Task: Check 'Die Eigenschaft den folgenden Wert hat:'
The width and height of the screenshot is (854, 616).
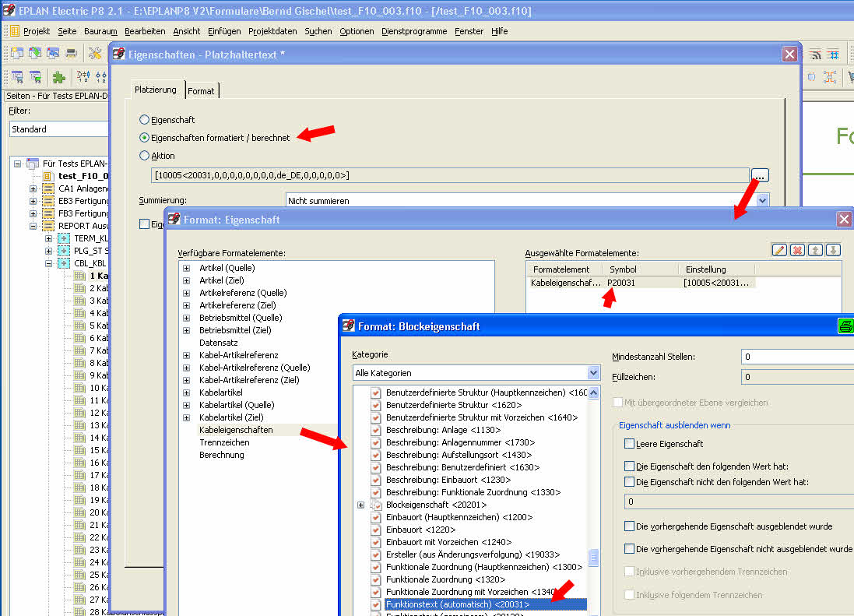Action: [630, 466]
